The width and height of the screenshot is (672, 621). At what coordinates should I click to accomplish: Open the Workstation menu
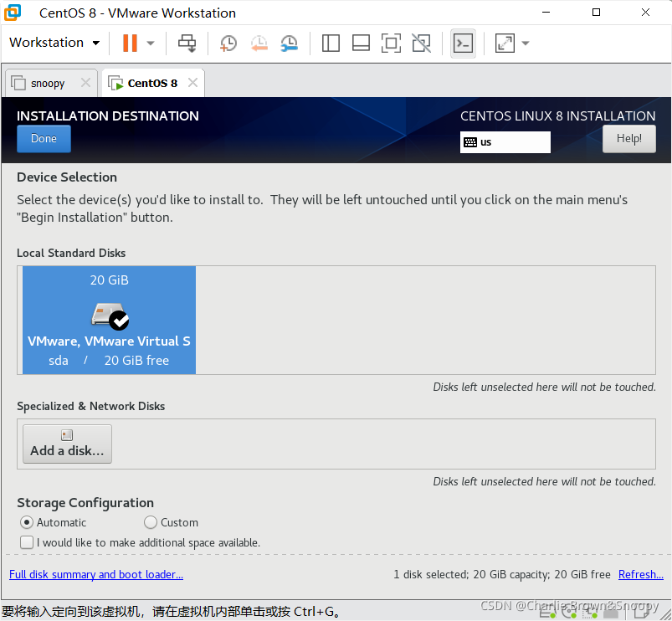tap(54, 43)
